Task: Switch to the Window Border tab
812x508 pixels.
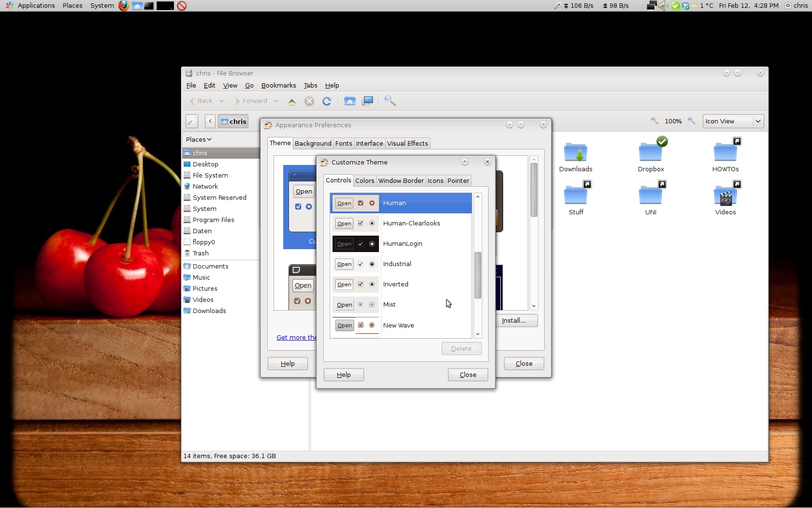Action: 401,181
